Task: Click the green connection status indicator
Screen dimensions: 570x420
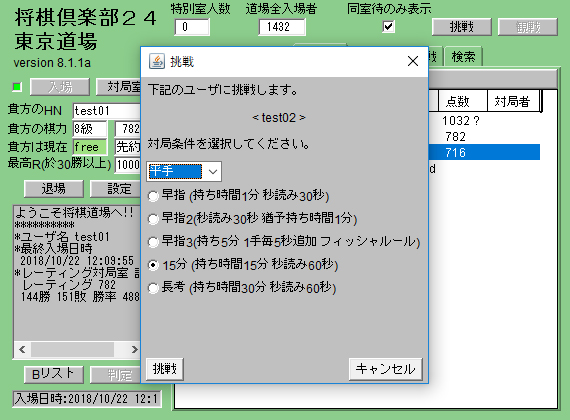Action: coord(17,87)
